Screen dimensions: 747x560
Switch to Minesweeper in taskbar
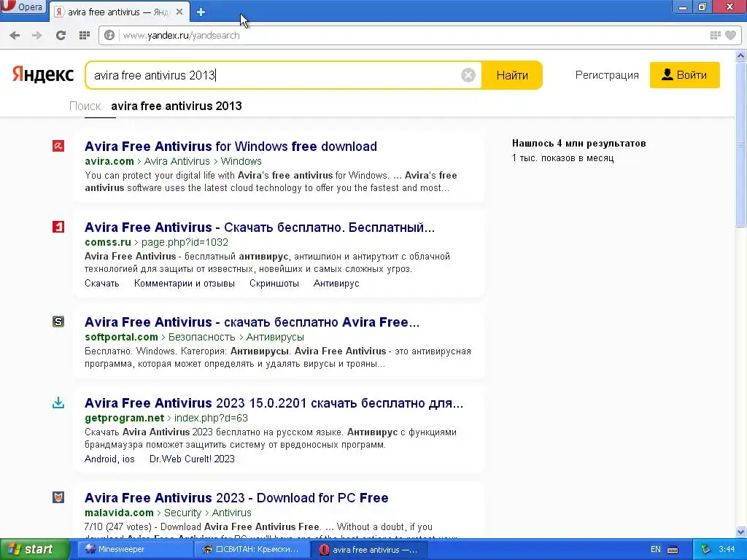point(133,550)
